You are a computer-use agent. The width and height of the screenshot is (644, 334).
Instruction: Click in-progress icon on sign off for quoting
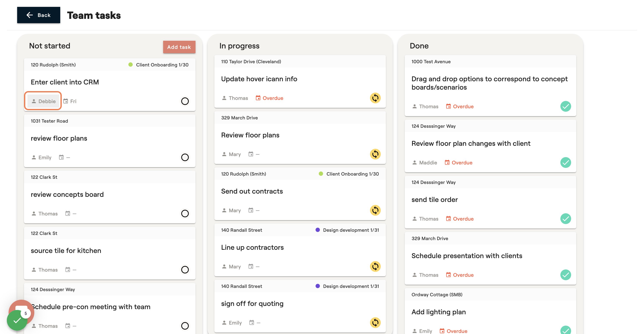click(375, 323)
